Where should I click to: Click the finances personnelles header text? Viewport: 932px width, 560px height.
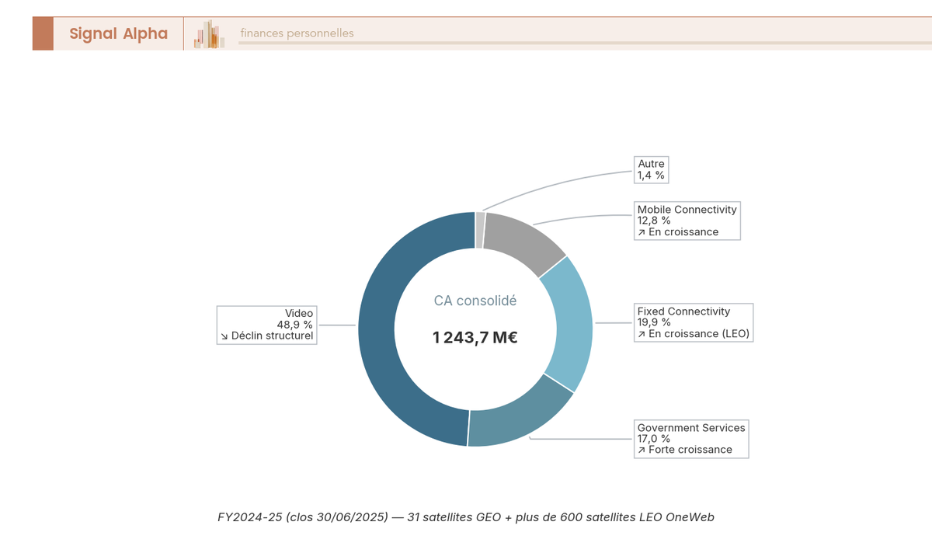(x=297, y=33)
